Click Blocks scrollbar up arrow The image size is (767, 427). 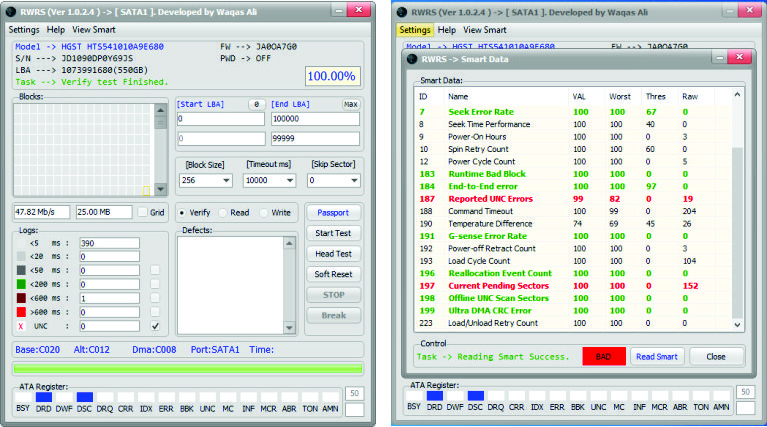(x=160, y=110)
